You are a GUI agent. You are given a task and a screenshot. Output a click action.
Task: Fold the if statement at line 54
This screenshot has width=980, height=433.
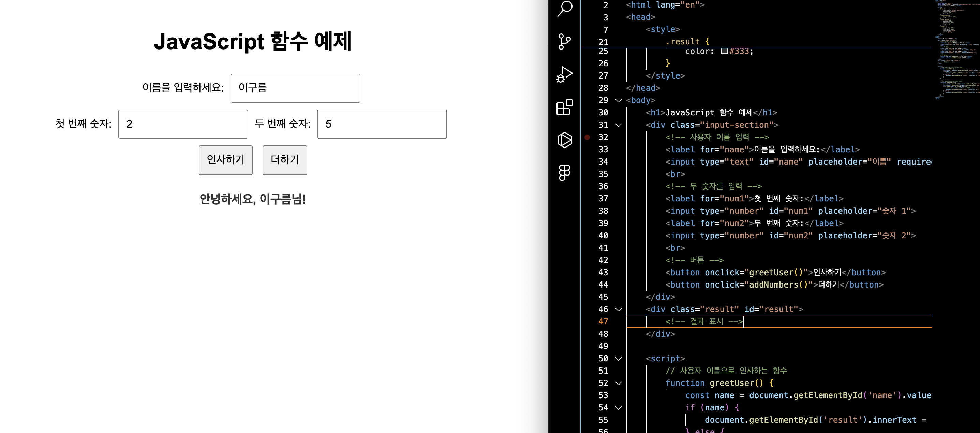(619, 407)
